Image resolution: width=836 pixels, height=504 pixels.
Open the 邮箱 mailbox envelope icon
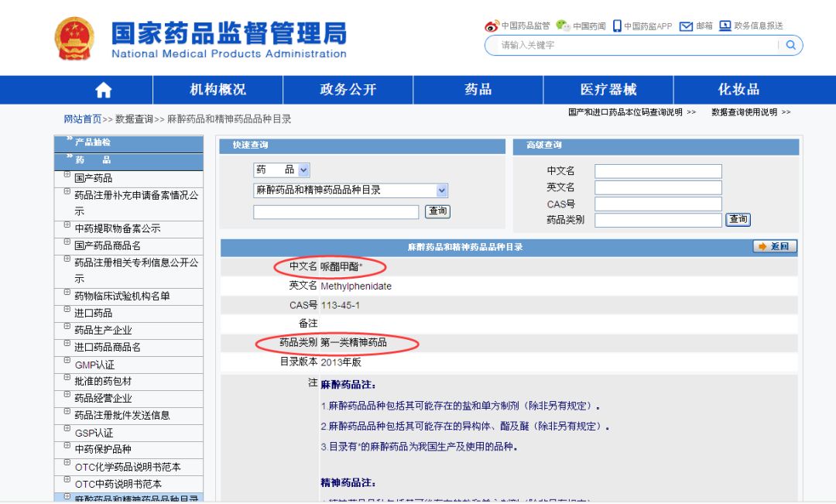pyautogui.click(x=687, y=24)
